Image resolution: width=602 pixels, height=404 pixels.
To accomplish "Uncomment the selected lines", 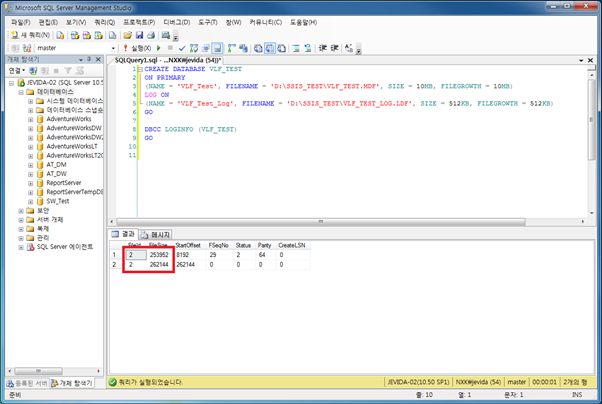I will click(x=308, y=48).
